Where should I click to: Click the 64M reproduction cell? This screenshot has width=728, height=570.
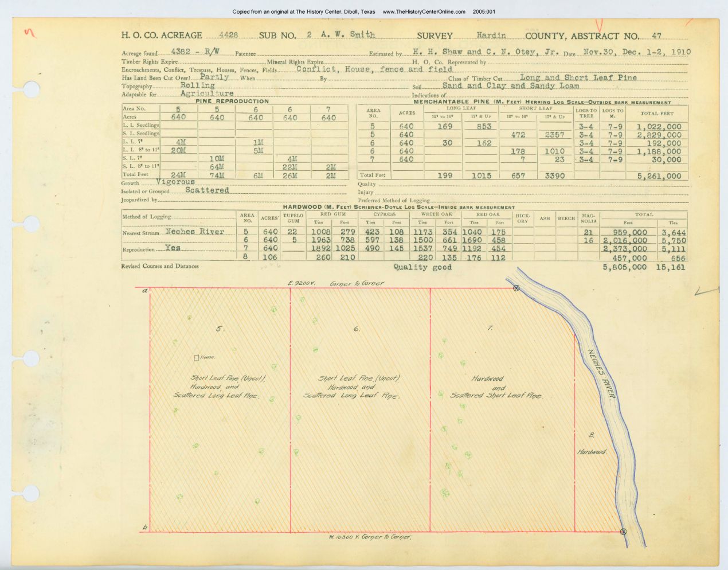pos(217,167)
